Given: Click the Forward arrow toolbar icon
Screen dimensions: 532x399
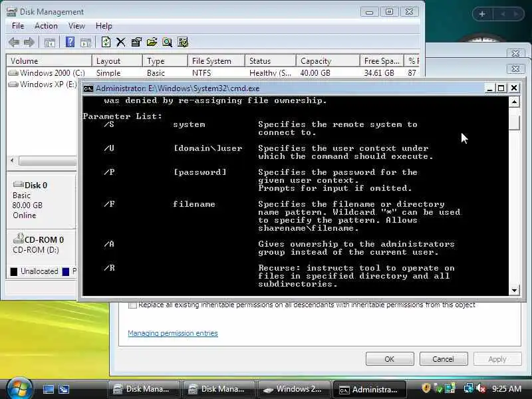Looking at the screenshot, I should pyautogui.click(x=29, y=43).
